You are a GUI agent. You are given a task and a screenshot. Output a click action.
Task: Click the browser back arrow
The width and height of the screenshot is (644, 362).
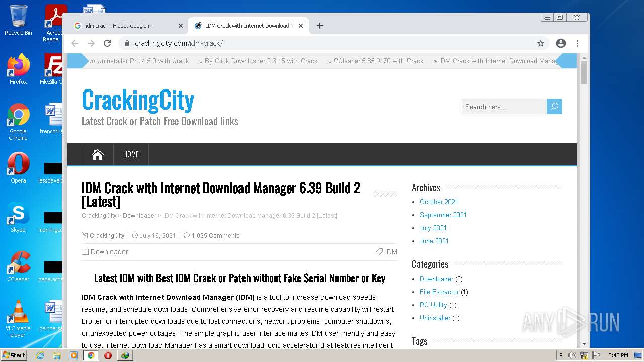[75, 43]
